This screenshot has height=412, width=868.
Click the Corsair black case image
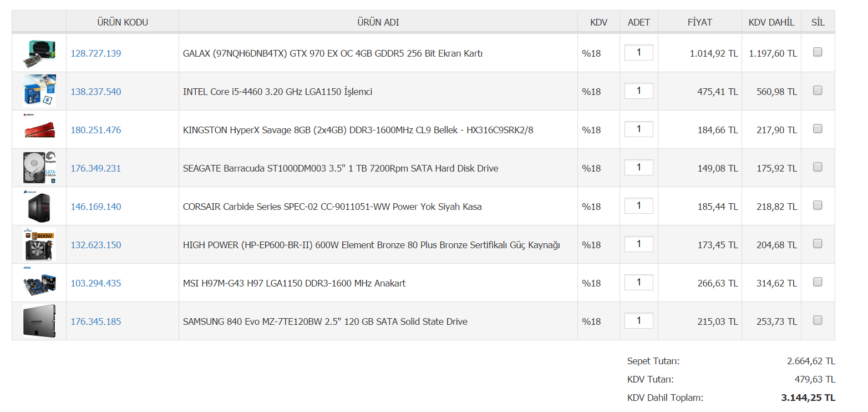tap(39, 206)
